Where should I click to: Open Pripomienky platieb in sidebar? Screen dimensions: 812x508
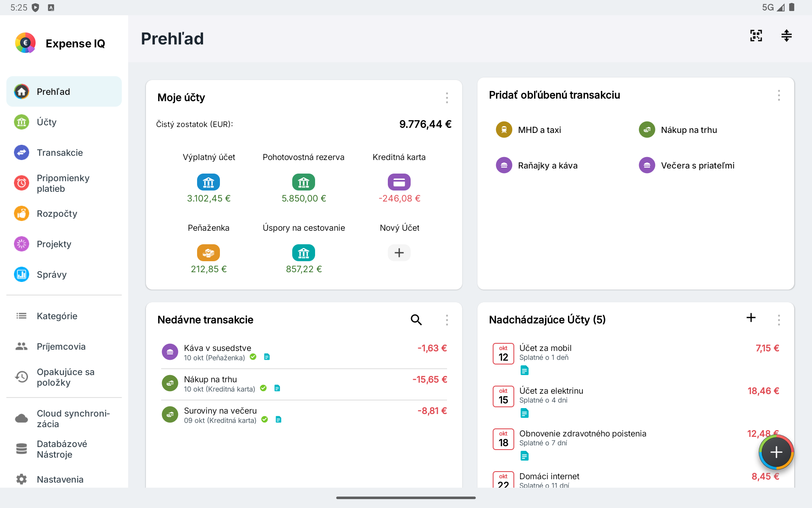point(64,183)
